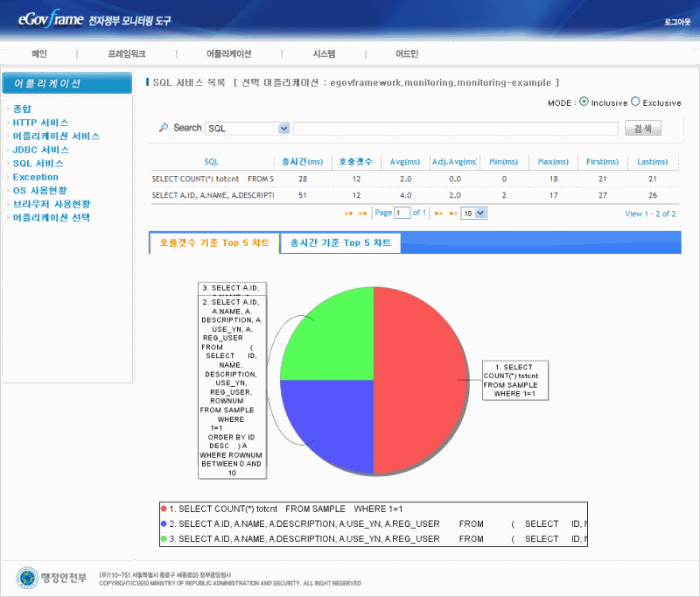Click the previous page pager icon
700x597 pixels.
point(362,213)
